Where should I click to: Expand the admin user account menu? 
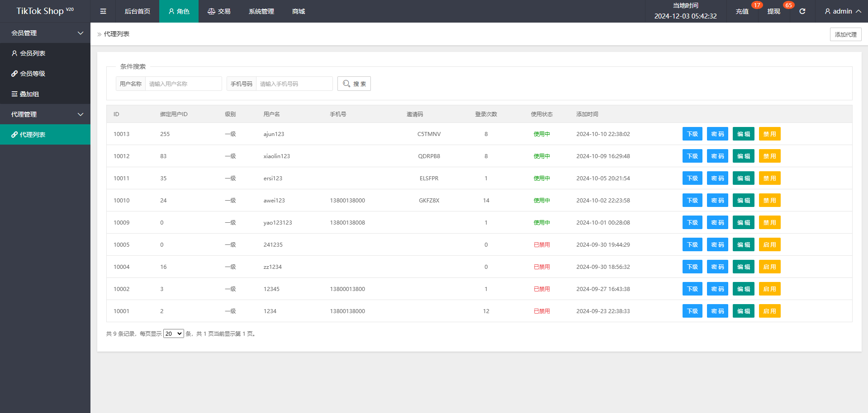tap(843, 11)
